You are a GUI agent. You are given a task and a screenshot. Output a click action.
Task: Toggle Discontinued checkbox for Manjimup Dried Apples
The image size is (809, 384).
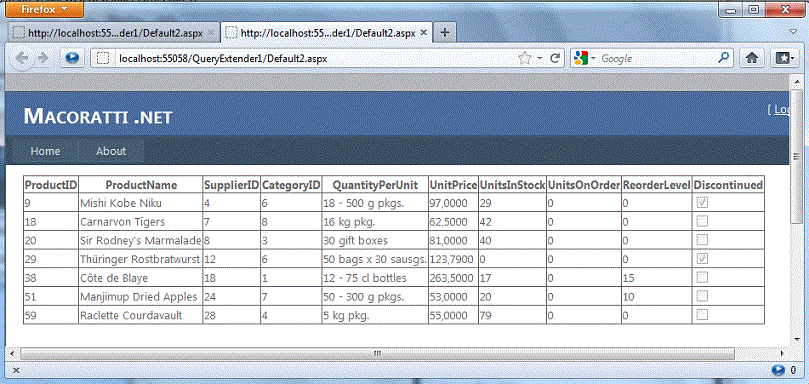[x=702, y=296]
